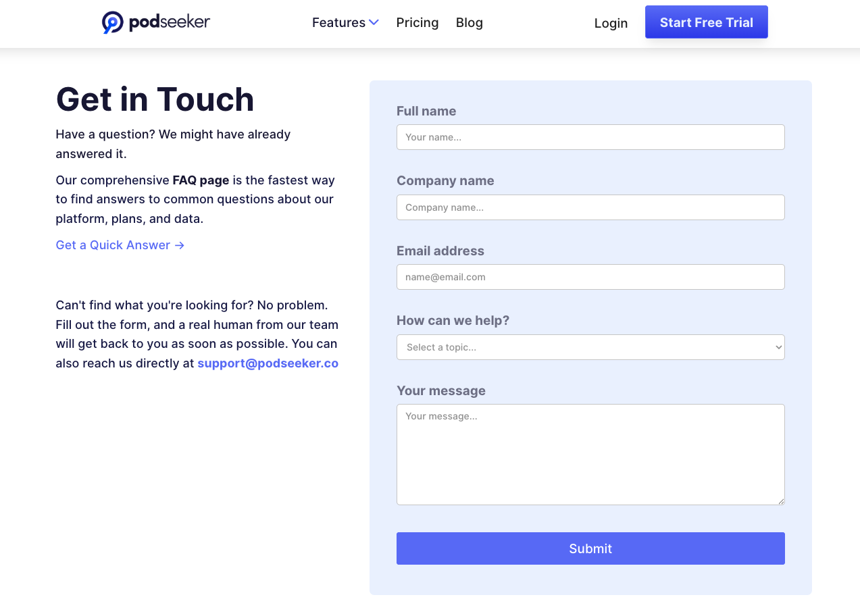Click the chevron beside Features

pos(374,22)
